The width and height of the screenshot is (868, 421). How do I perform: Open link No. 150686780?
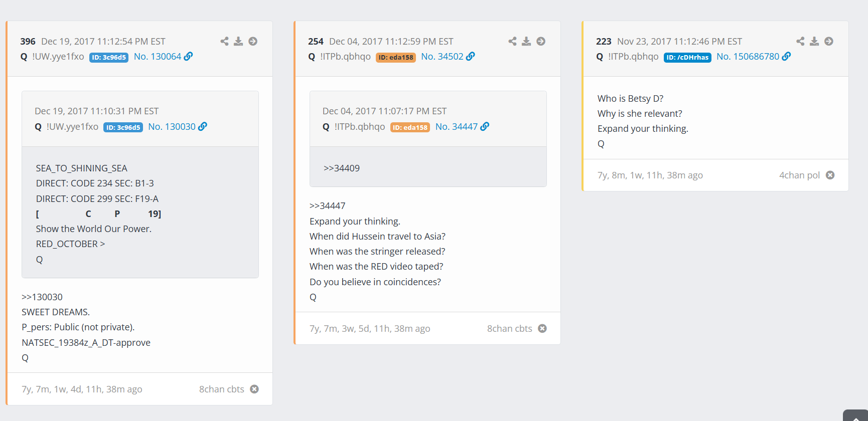point(748,57)
